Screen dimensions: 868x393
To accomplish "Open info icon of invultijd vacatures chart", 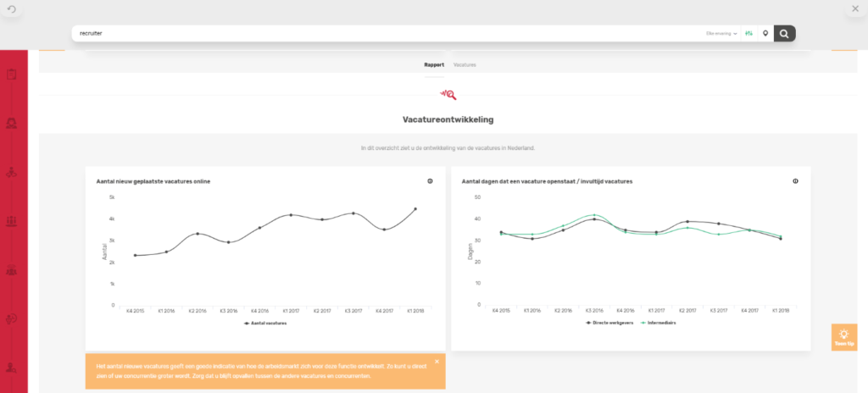I will [x=795, y=181].
